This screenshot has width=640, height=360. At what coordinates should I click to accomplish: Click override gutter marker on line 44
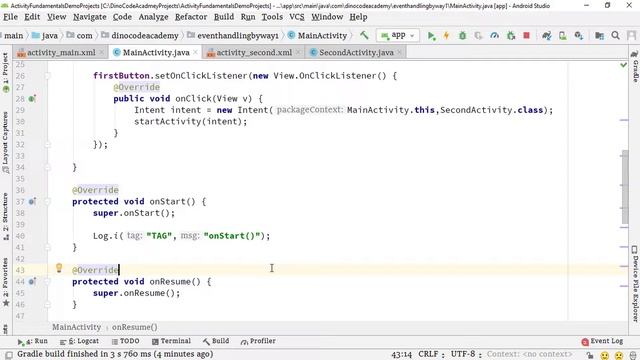[32, 282]
